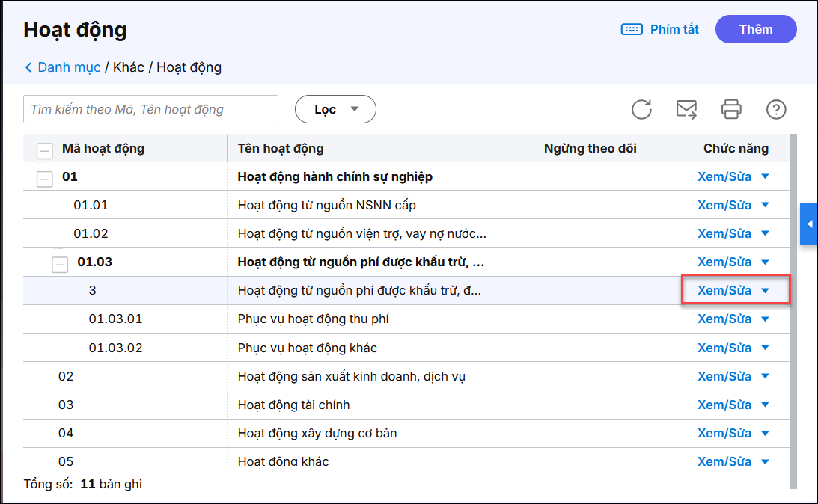Viewport: 818px width, 504px height.
Task: Click the send email envelope icon
Action: click(x=686, y=109)
